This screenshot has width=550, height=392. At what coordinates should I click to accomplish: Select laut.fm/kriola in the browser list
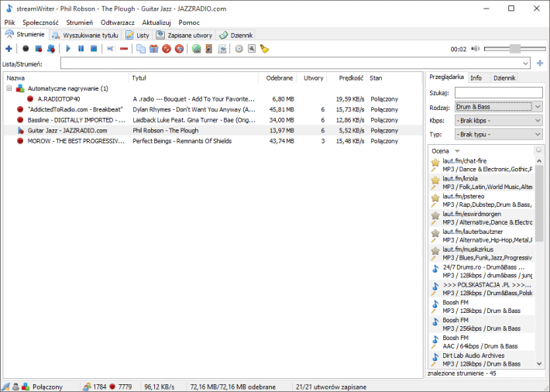tap(482, 183)
